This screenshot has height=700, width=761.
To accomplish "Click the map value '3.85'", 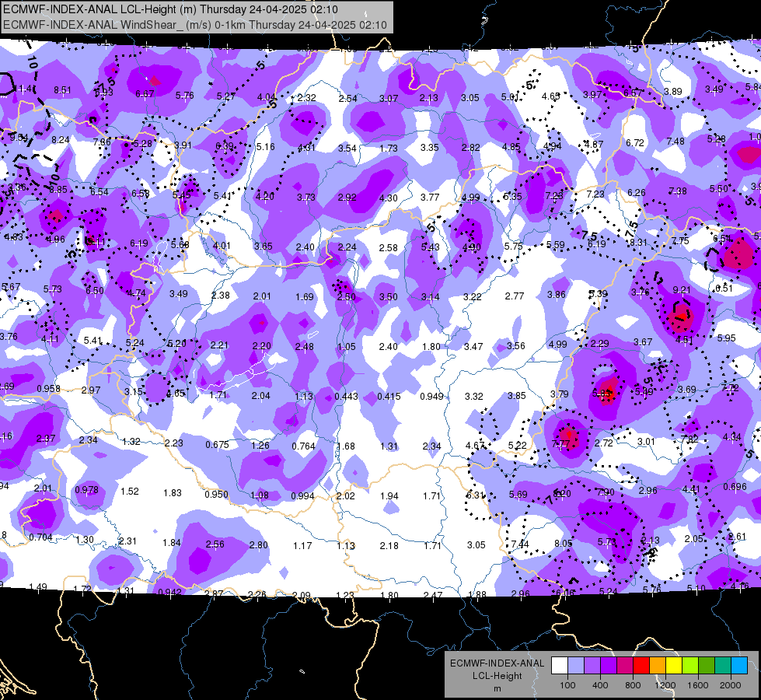I will pyautogui.click(x=517, y=396).
